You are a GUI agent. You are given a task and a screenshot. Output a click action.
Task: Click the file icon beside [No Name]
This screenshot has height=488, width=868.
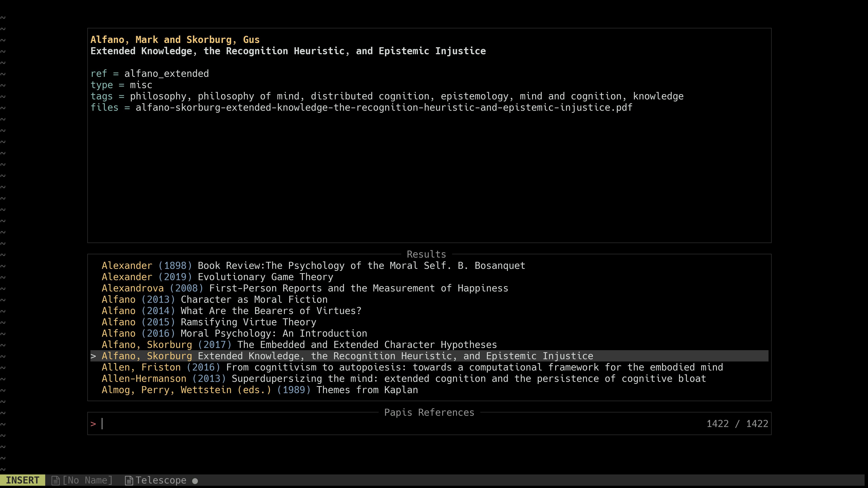(56, 481)
